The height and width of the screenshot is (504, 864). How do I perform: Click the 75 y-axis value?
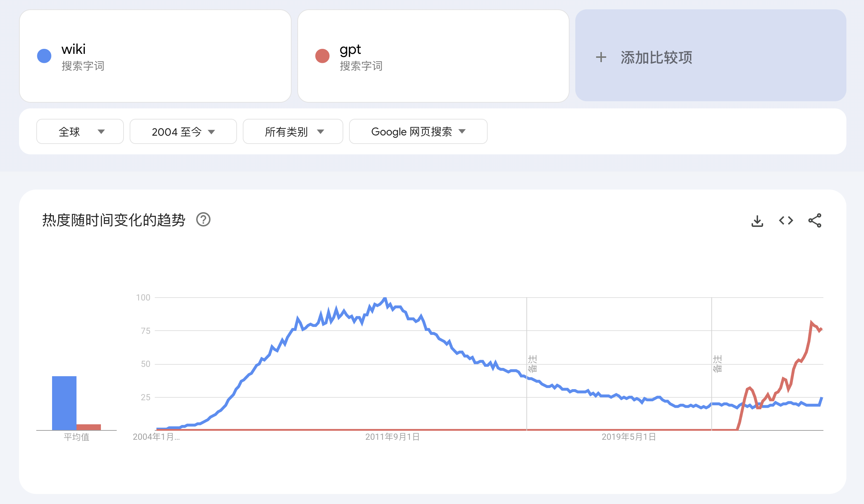pos(145,331)
